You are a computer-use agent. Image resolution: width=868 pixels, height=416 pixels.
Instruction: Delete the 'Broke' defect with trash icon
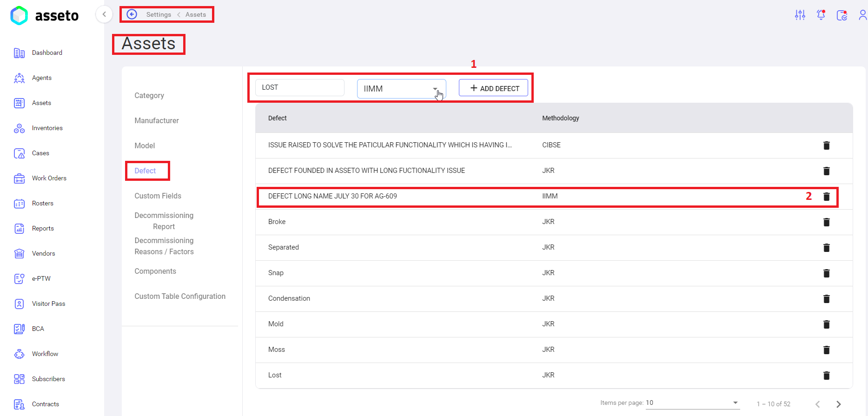tap(826, 222)
